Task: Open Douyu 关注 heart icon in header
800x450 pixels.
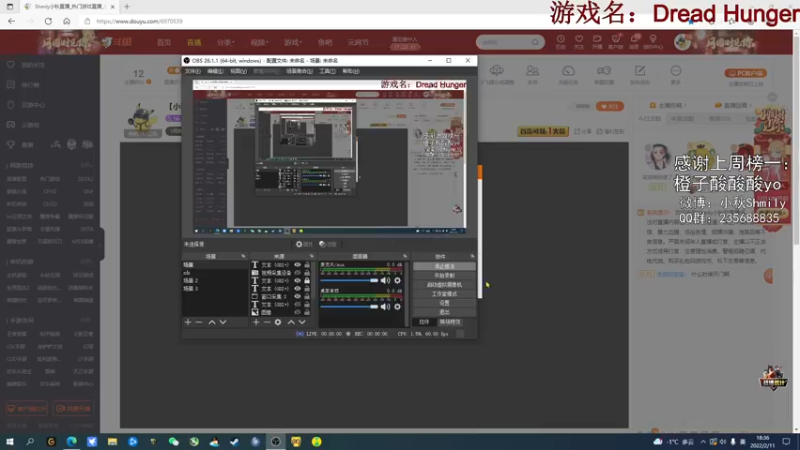Action: (x=579, y=42)
